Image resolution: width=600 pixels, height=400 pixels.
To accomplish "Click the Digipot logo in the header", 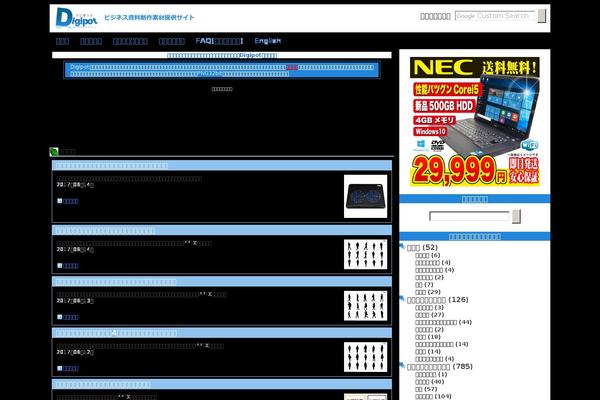I will point(76,18).
